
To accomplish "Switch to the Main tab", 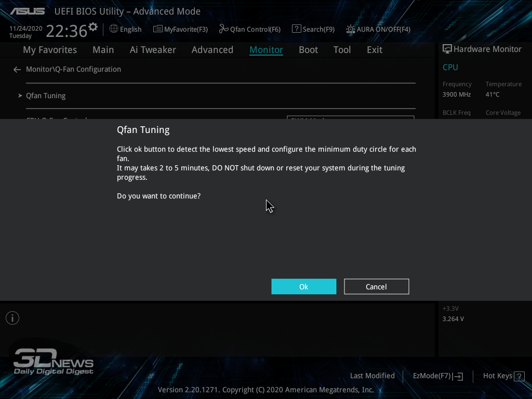I will click(x=103, y=50).
